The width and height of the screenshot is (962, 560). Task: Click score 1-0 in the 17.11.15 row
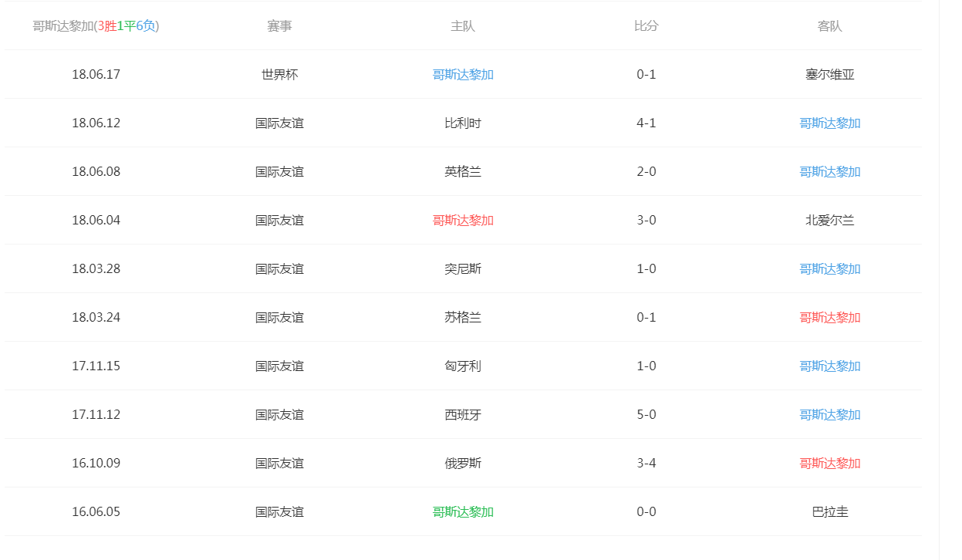click(x=646, y=366)
